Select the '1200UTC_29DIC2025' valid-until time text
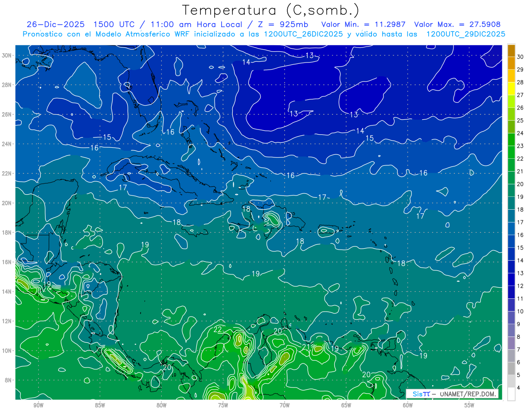This screenshot has height=411, width=532. point(465,34)
